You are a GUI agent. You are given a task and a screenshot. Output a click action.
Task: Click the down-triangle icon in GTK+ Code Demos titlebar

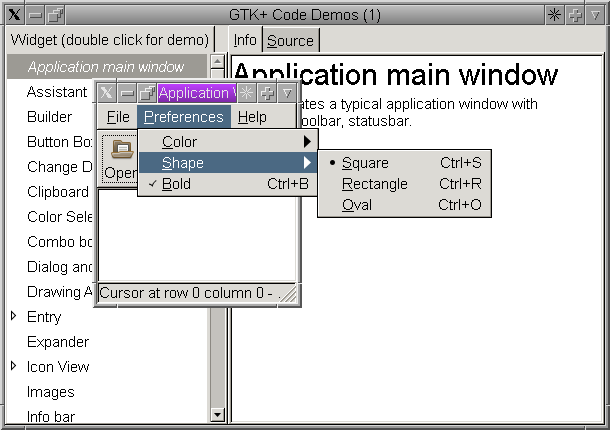tap(595, 15)
